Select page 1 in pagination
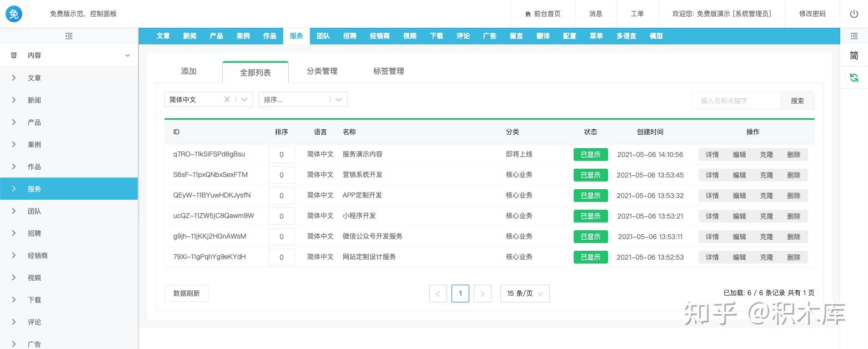Viewport: 868px width, 349px height. point(460,294)
